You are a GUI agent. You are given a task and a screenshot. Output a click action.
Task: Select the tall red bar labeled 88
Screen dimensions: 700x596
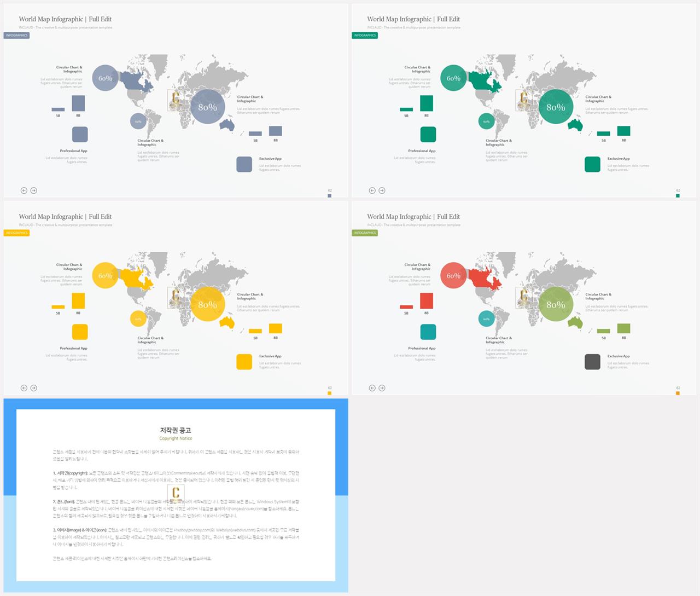pyautogui.click(x=427, y=300)
